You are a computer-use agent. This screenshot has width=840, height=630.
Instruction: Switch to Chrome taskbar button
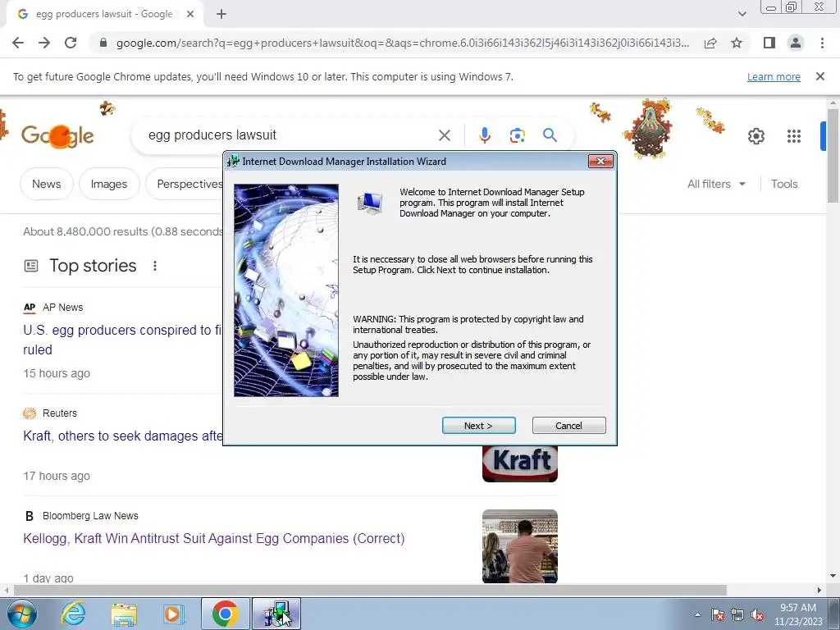coord(225,614)
